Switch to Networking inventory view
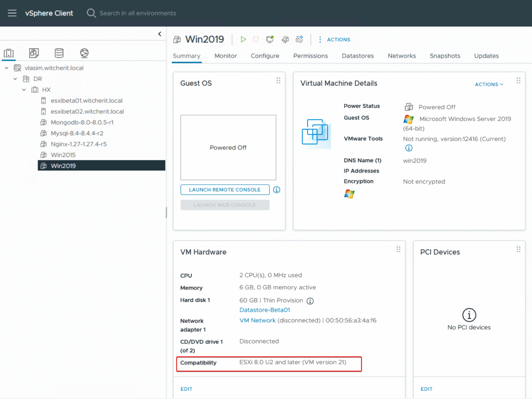Image resolution: width=532 pixels, height=399 pixels. click(84, 53)
